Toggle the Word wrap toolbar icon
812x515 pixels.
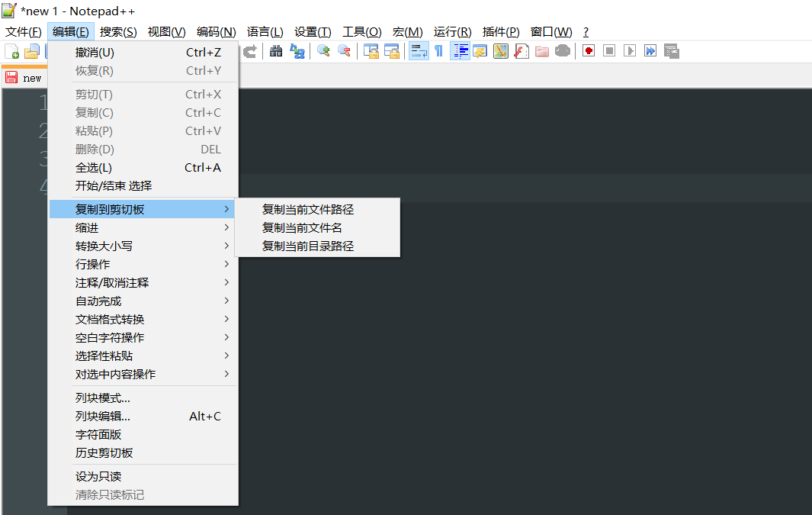point(419,51)
